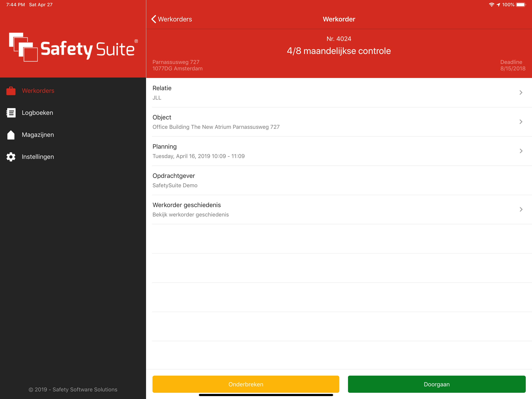Viewport: 532px width, 399px height.
Task: Click the 1077DG Amsterdam postcode line
Action: click(x=177, y=69)
